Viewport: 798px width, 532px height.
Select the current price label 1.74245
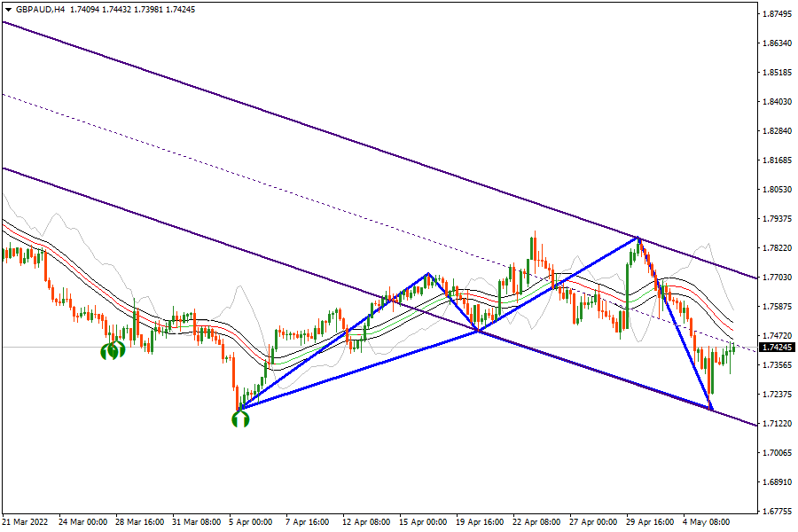click(777, 347)
